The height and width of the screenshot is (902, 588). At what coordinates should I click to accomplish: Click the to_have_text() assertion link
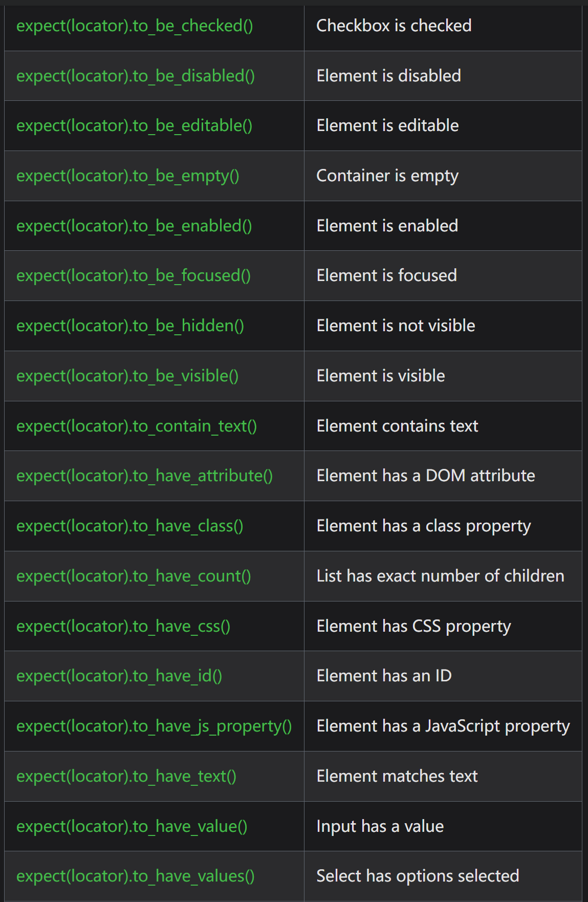click(x=126, y=776)
